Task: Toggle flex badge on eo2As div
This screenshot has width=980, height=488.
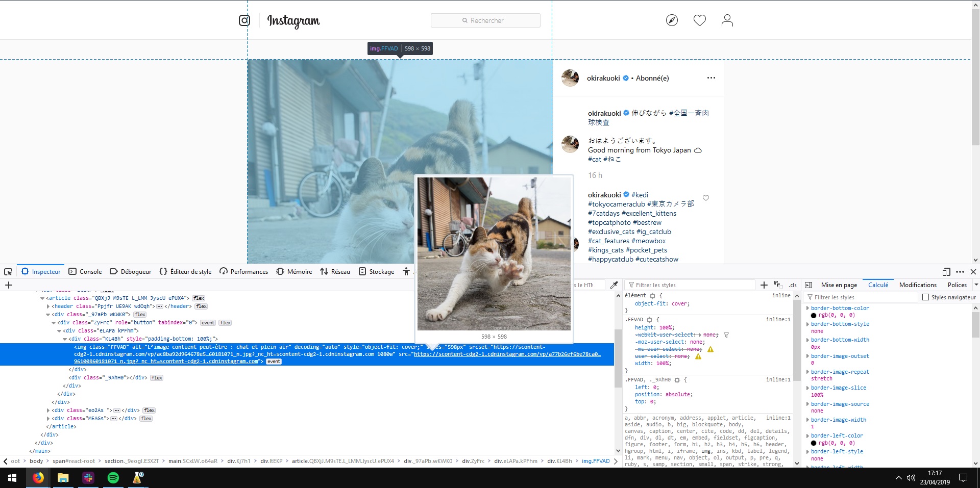Action: coord(149,410)
